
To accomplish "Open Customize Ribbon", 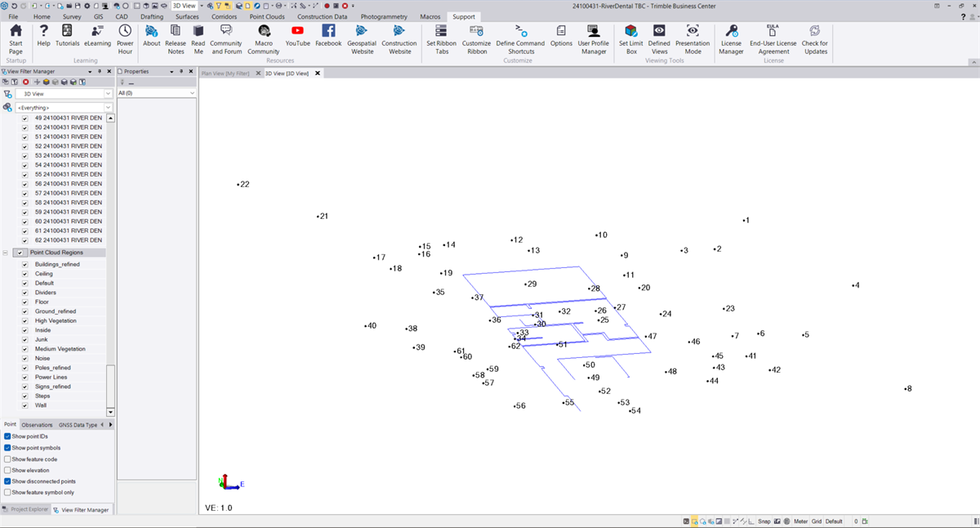I will [476, 39].
